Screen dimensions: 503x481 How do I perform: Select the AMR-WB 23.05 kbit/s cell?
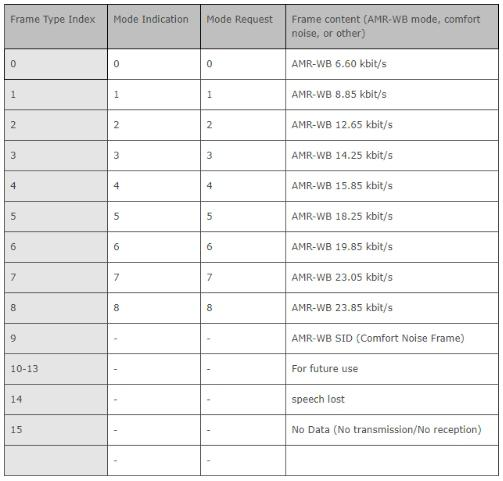coord(392,278)
